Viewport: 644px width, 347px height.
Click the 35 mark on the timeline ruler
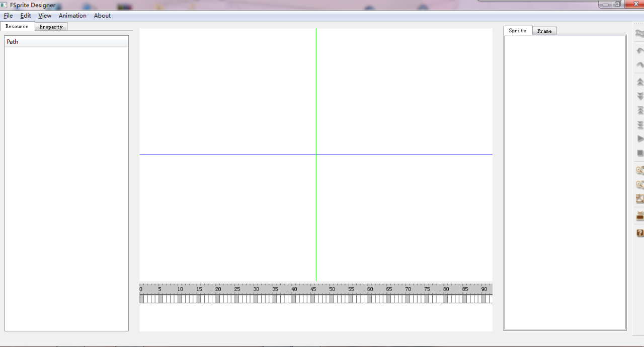tap(275, 289)
